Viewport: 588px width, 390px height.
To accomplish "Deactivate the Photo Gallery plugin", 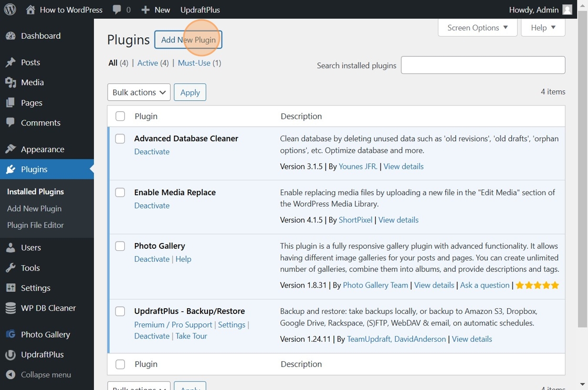I will click(x=152, y=259).
